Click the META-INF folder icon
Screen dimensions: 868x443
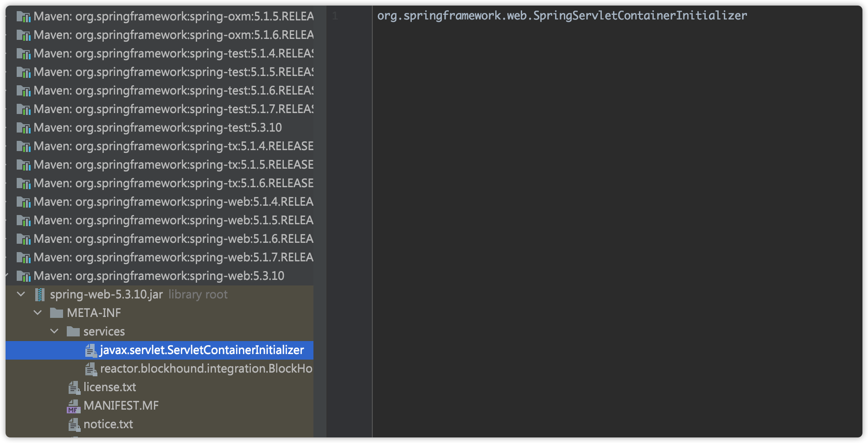(x=57, y=313)
